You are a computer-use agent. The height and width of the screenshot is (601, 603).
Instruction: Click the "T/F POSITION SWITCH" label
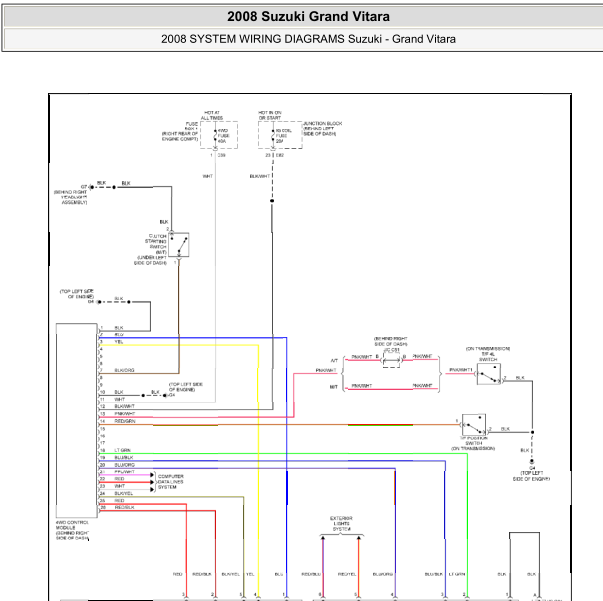[473, 441]
